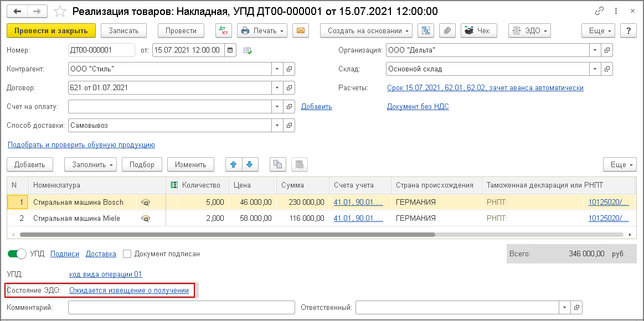Click the document status icon next to date

[248, 50]
